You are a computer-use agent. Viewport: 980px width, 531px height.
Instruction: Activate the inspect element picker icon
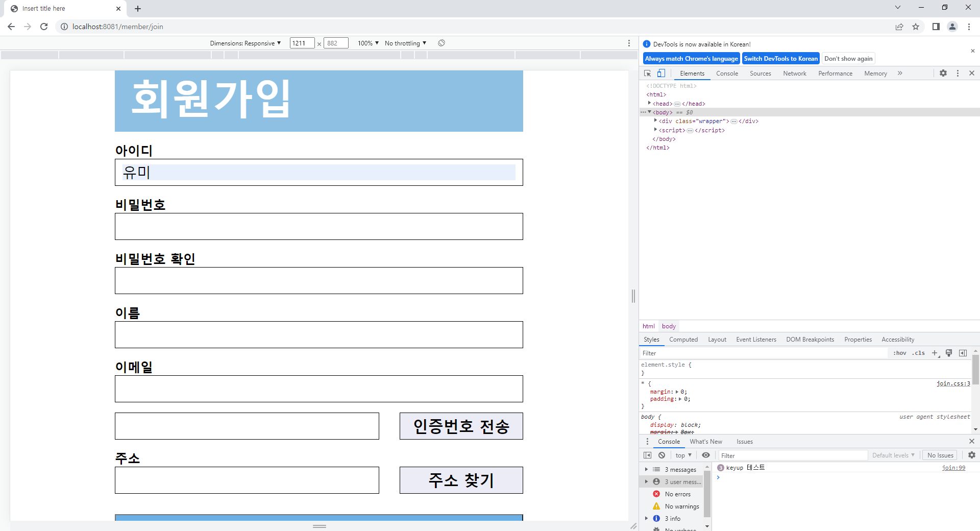648,74
